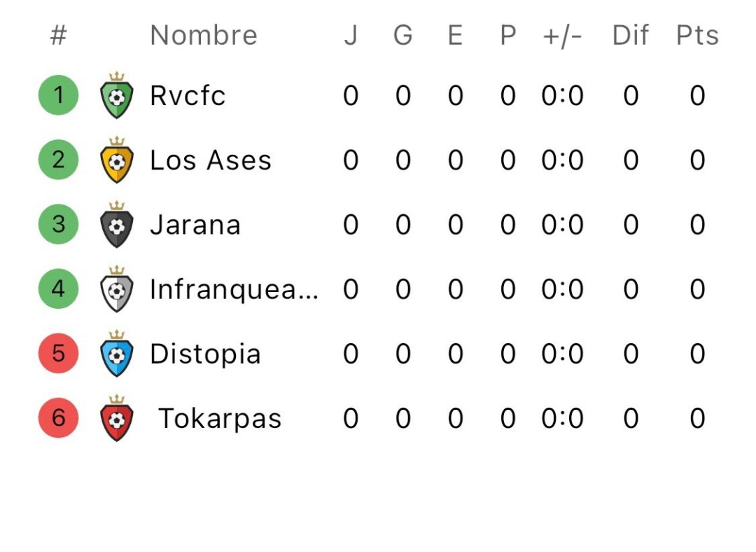Select the red rank 6 circle
The width and height of the screenshot is (756, 552).
tap(58, 418)
